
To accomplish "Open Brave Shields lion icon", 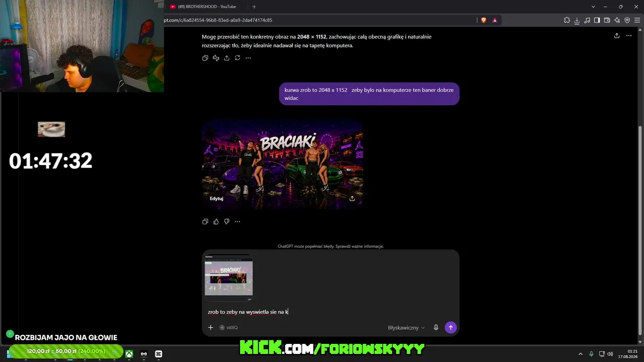I will click(484, 20).
